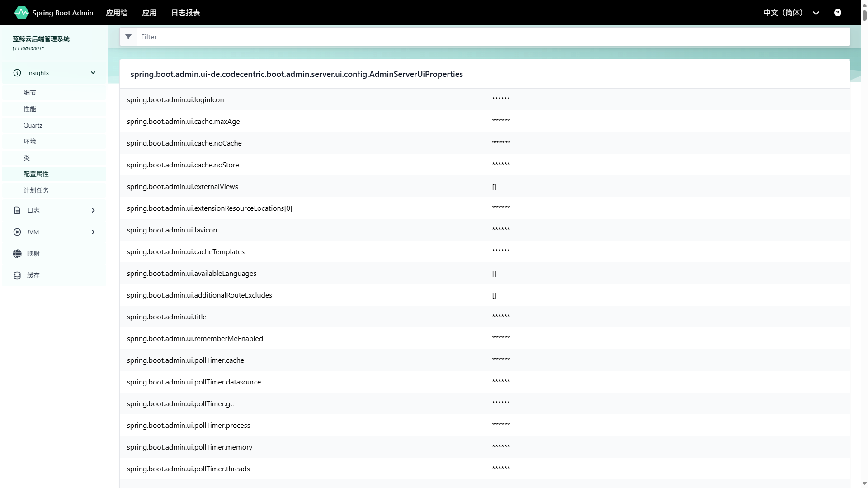
Task: Click the pollTimer.datasource property
Action: [x=194, y=382]
